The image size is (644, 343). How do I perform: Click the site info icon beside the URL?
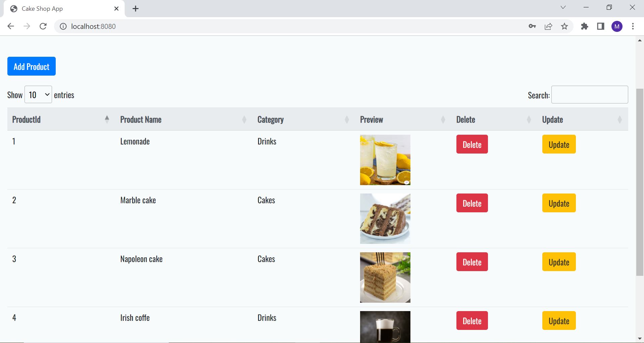click(x=63, y=26)
